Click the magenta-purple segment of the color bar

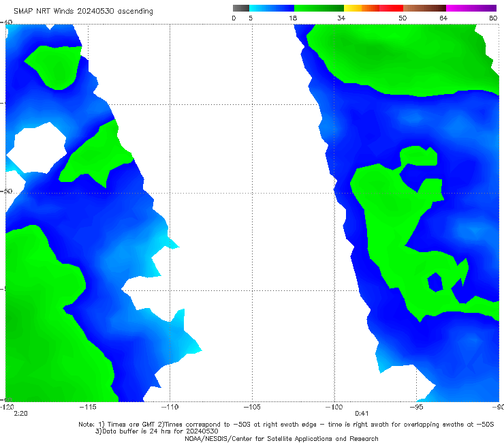point(471,8)
